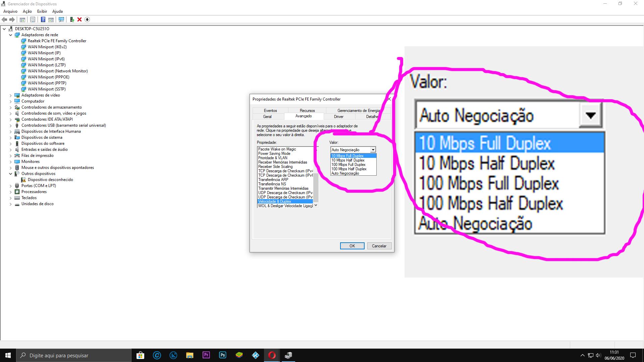
Task: Click the update driver icon with green arrow
Action: click(x=72, y=19)
